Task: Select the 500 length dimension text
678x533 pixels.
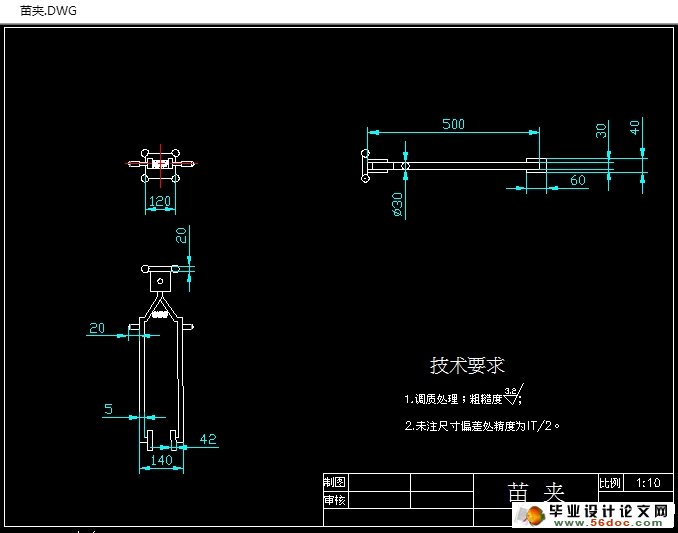Action: point(453,124)
